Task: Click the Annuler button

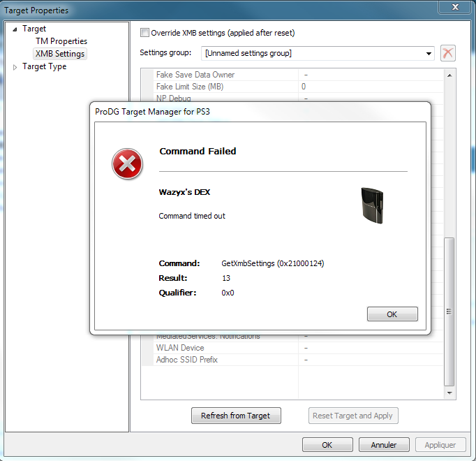Action: pyautogui.click(x=384, y=445)
